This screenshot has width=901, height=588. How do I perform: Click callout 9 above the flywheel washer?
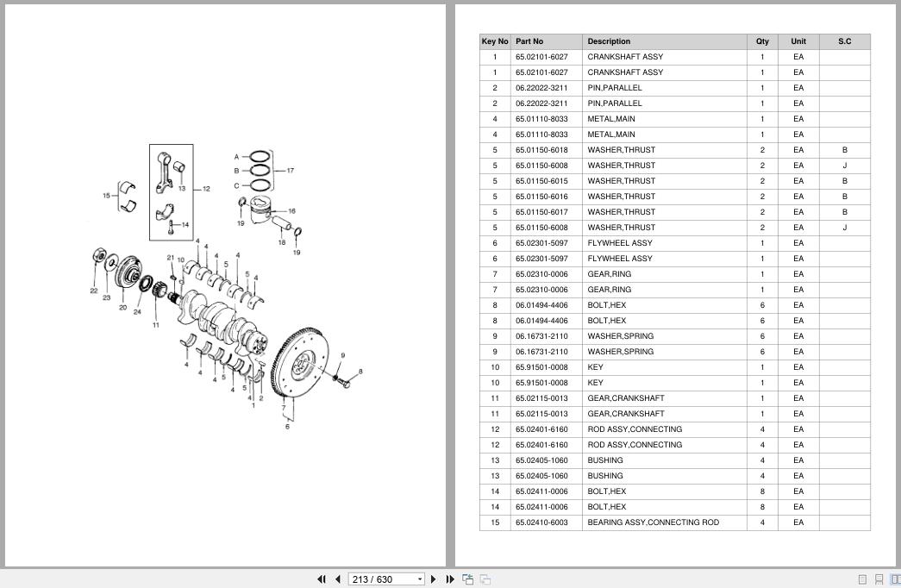click(x=343, y=355)
